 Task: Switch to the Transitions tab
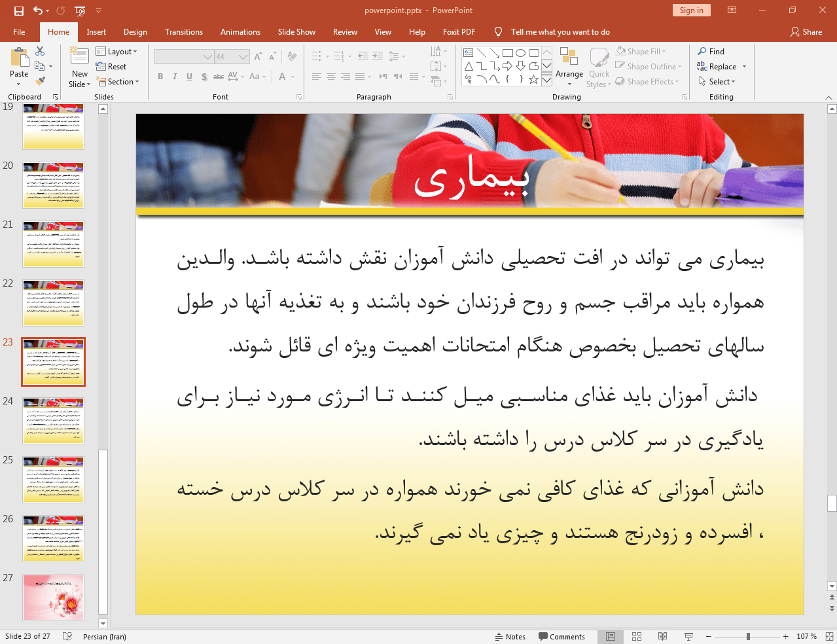click(184, 32)
